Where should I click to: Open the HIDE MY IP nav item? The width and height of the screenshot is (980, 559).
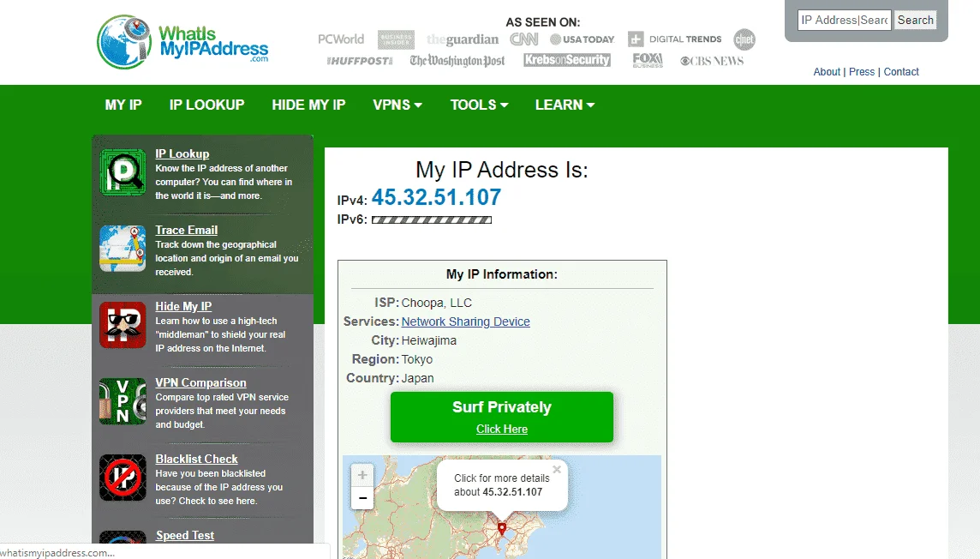[x=308, y=105]
